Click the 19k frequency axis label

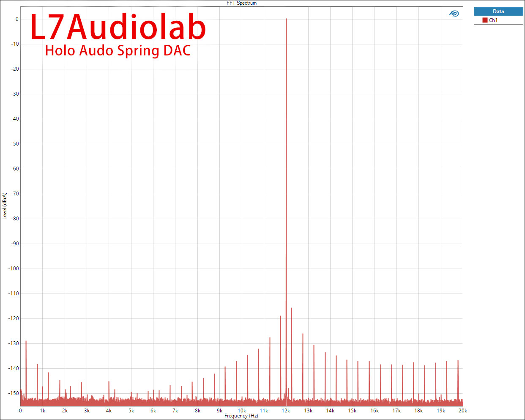click(441, 411)
